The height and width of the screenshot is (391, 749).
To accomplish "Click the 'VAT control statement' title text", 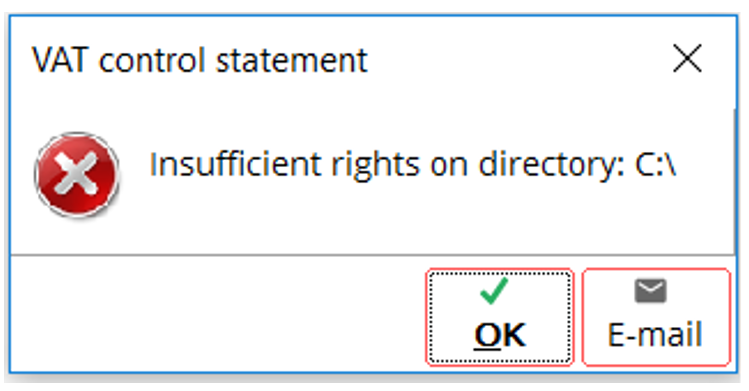I will coord(200,60).
